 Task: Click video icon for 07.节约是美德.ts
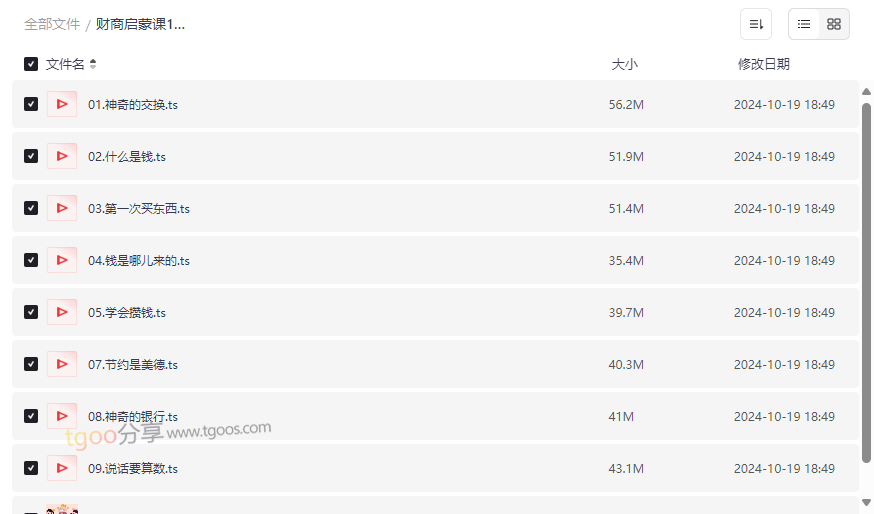[62, 364]
